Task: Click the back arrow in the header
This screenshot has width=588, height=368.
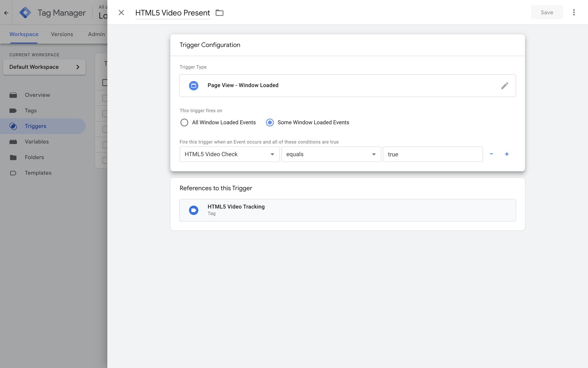Action: point(6,12)
